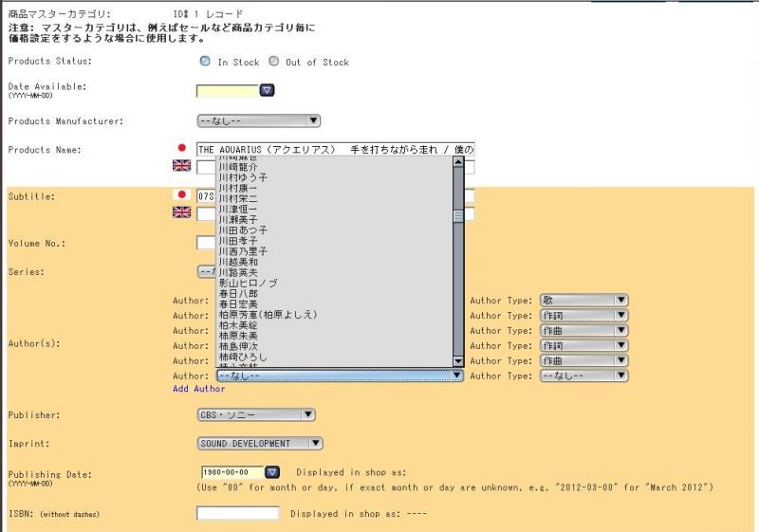
Task: Collapse the open Author --なし-- combo box
Action: pyautogui.click(x=340, y=376)
